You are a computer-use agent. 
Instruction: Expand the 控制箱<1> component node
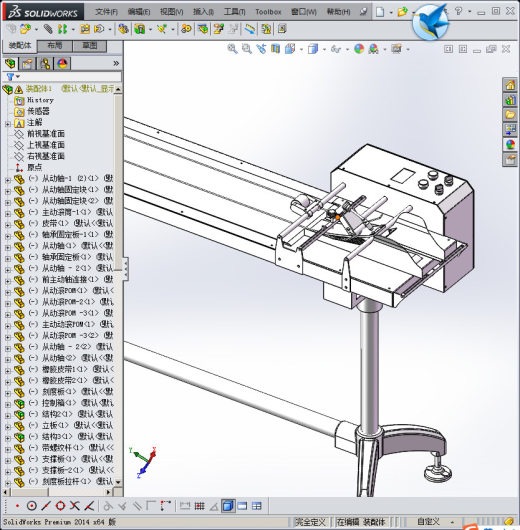click(8, 405)
